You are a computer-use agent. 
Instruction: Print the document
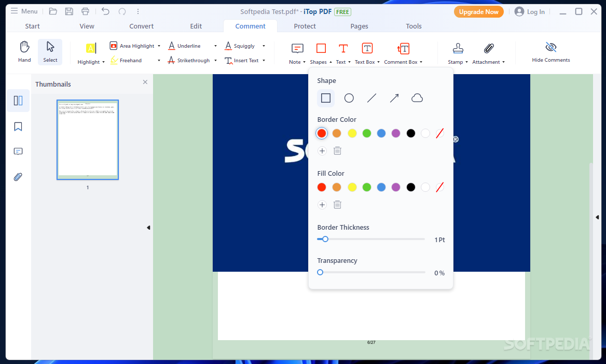[85, 11]
